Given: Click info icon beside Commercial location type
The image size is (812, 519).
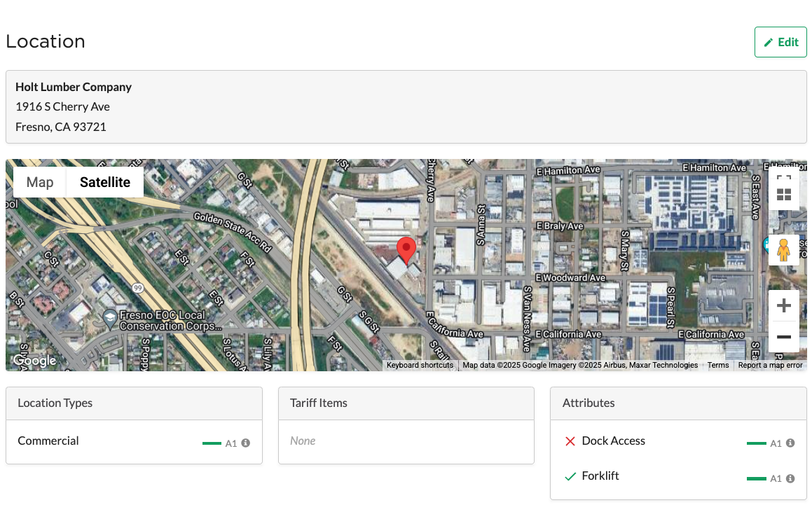Looking at the screenshot, I should 246,443.
